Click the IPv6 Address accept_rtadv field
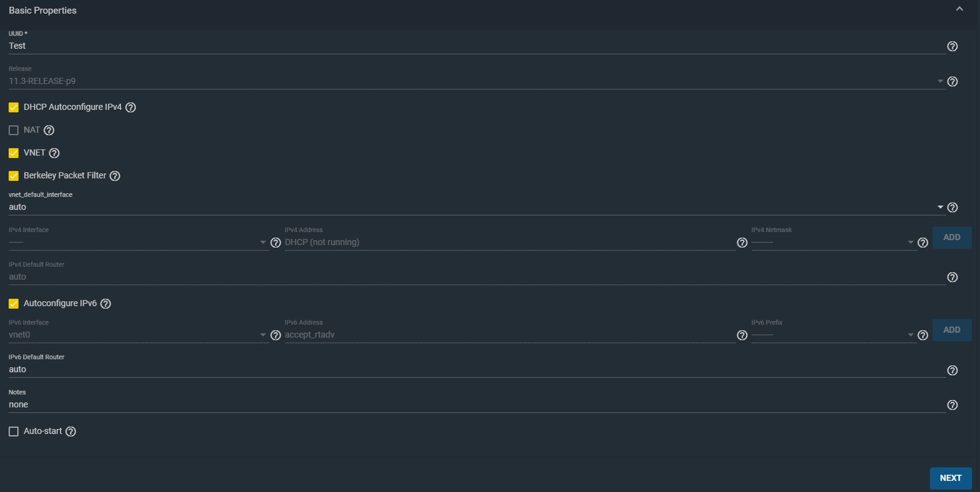980x492 pixels. pyautogui.click(x=509, y=335)
